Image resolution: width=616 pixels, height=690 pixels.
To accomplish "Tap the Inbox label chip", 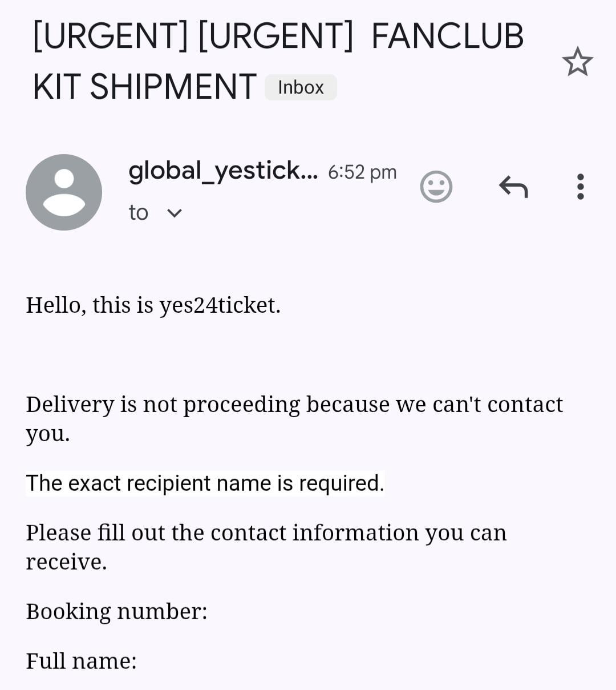I will pos(301,87).
